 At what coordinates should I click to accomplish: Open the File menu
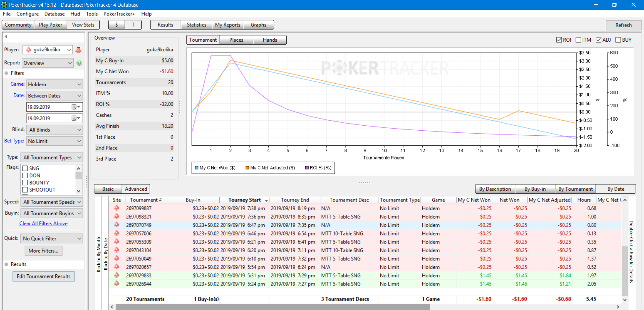[x=7, y=14]
